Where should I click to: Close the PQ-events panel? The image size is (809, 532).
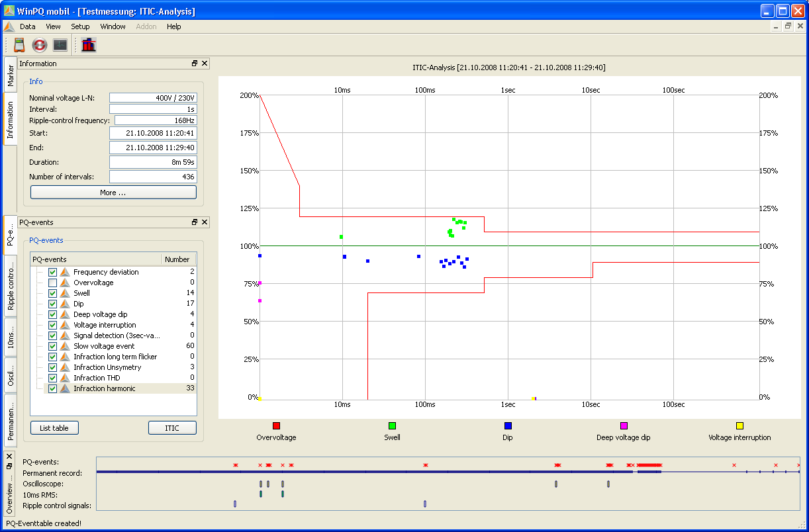point(205,222)
